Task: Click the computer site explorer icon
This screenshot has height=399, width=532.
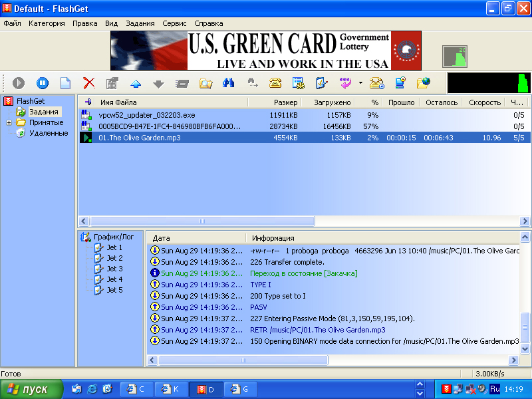Action: pos(400,83)
